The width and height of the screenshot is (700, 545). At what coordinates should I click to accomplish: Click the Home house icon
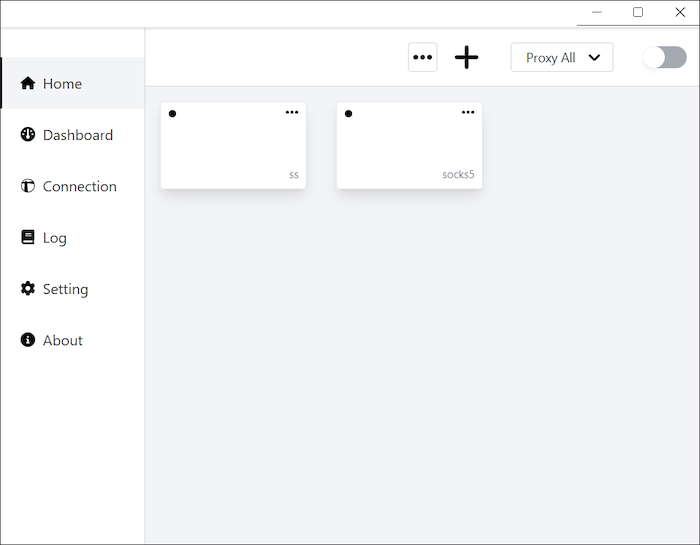point(28,84)
